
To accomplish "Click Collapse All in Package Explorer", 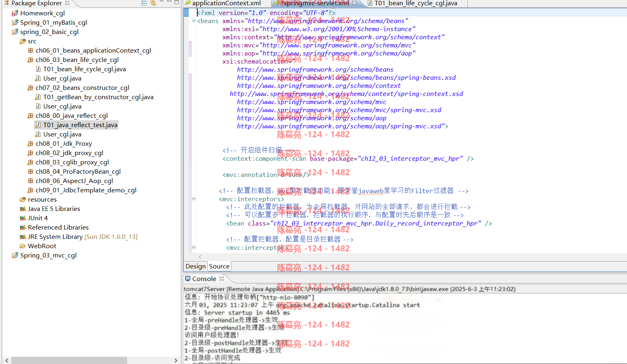I will click(144, 3).
